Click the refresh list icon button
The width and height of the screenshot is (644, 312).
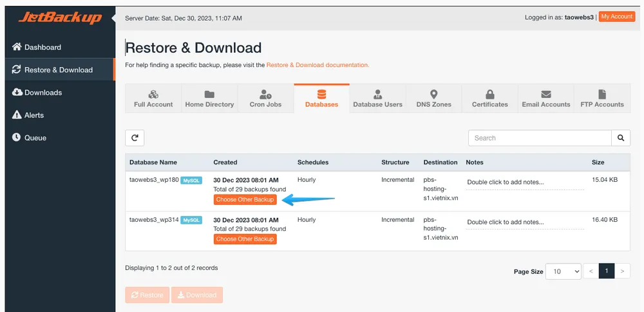tap(135, 137)
